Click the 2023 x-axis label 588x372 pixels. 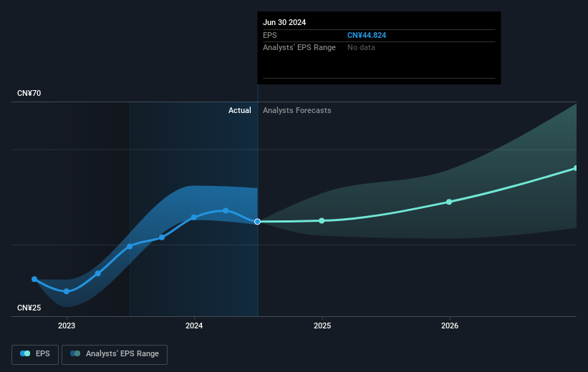tap(67, 325)
